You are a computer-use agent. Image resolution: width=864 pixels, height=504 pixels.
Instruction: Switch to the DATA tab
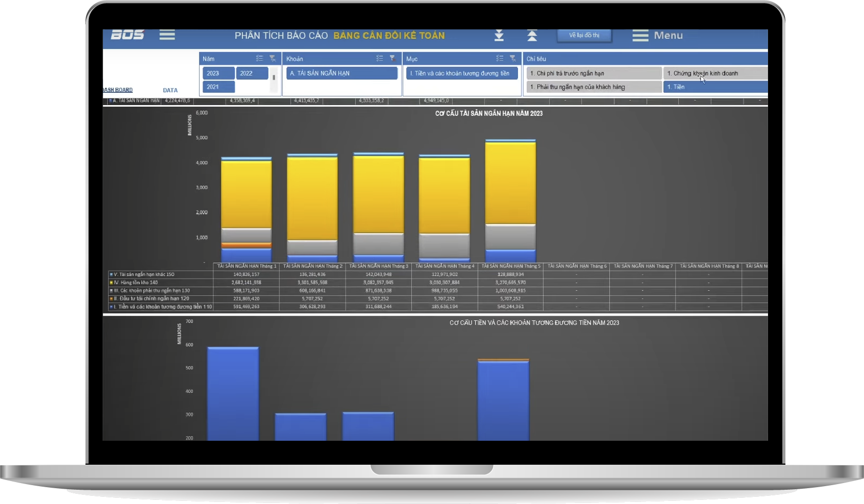click(170, 90)
